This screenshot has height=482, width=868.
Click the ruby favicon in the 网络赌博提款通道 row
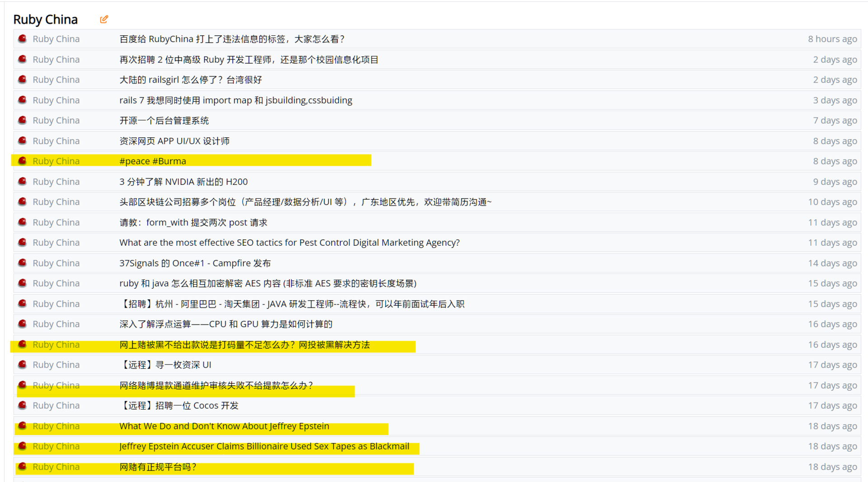coord(22,385)
